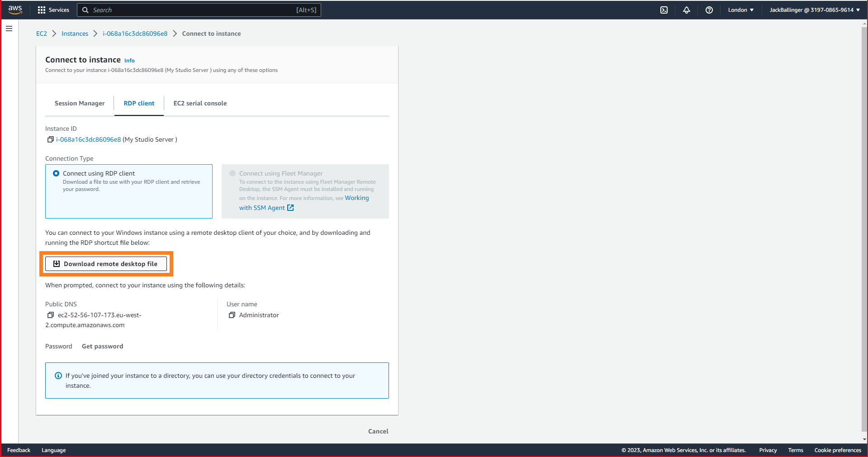Select Connect using RDP client radio
This screenshot has width=868, height=457.
[56, 173]
